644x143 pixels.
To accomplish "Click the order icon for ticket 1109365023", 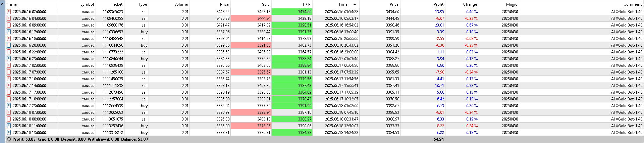I will [x=9, y=11].
